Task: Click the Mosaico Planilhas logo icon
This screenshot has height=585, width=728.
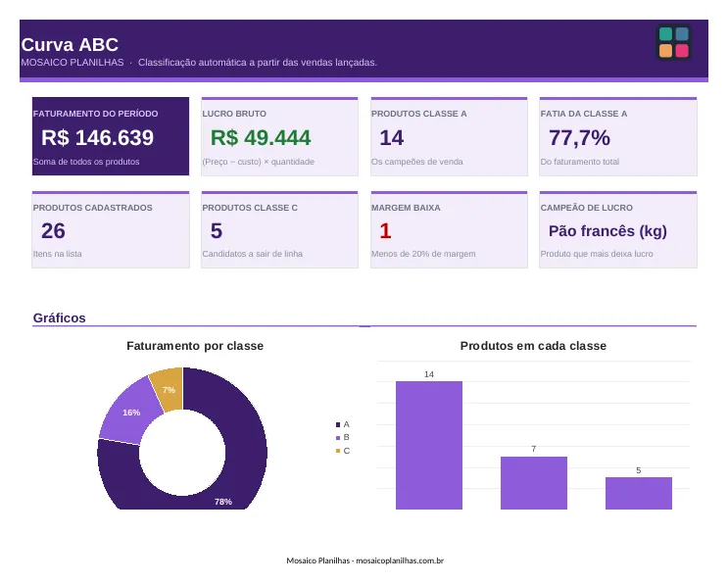Action: [674, 42]
